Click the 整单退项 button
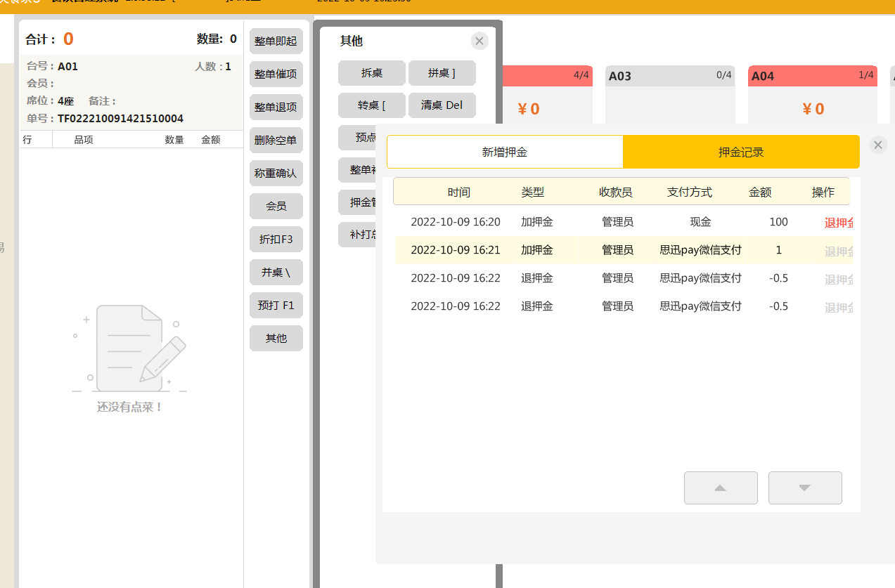895x588 pixels. [276, 107]
